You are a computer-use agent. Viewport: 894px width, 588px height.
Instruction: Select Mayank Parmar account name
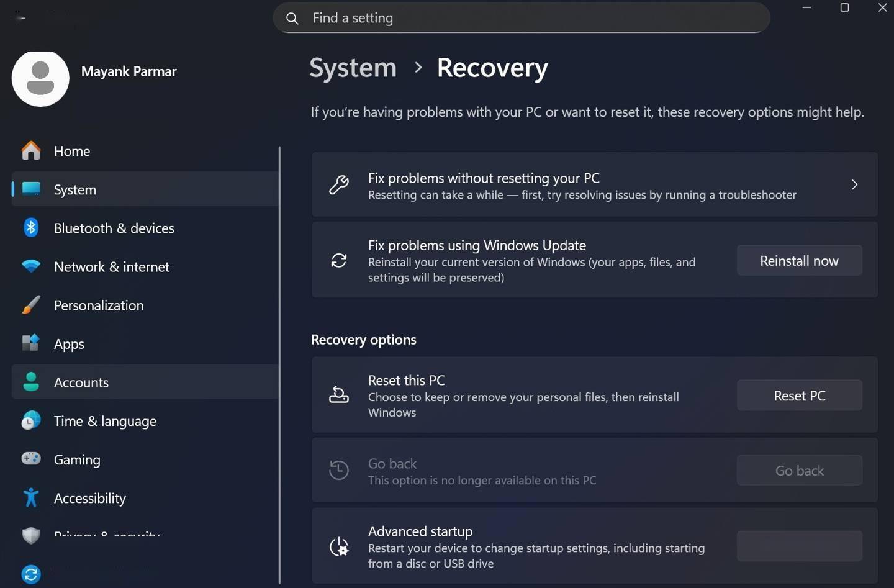[x=129, y=71]
